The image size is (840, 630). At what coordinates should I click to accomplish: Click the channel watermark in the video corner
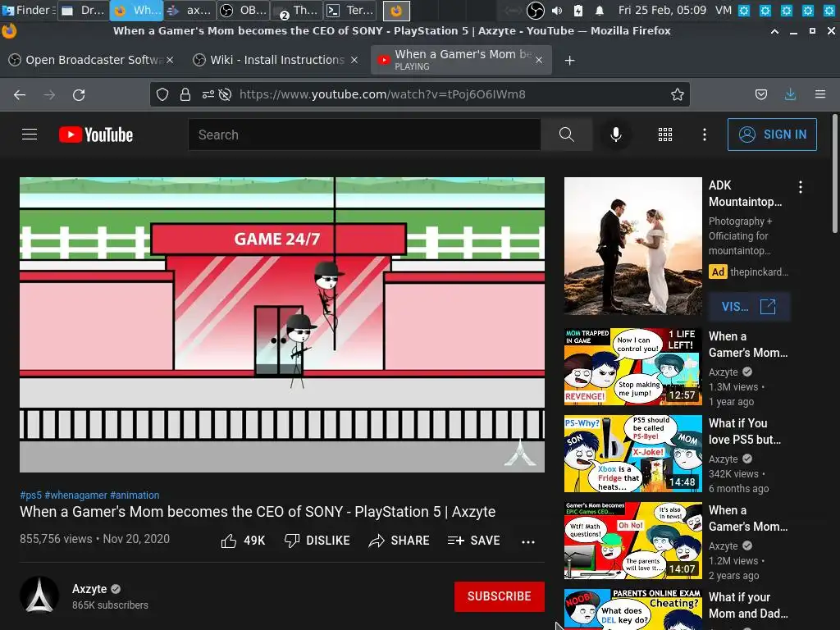519,453
